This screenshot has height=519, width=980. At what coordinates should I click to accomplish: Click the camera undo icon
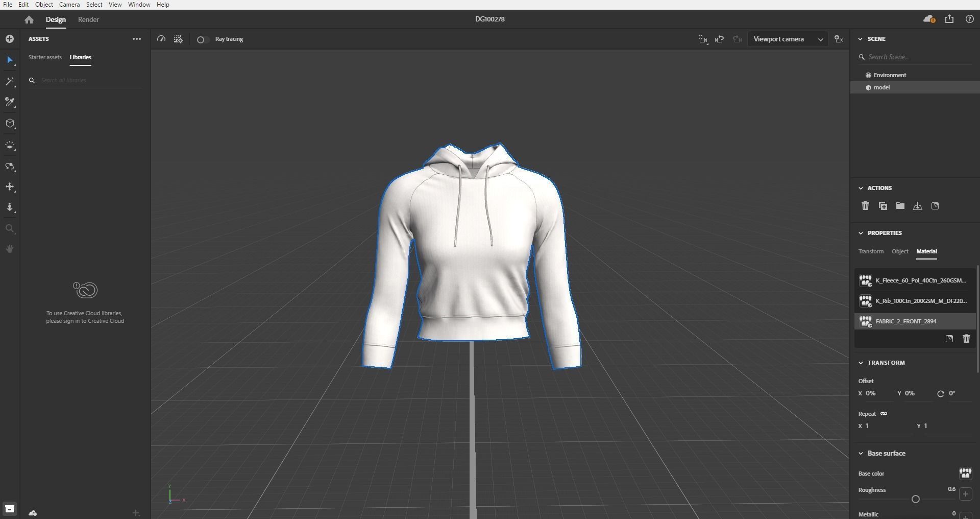pos(720,39)
